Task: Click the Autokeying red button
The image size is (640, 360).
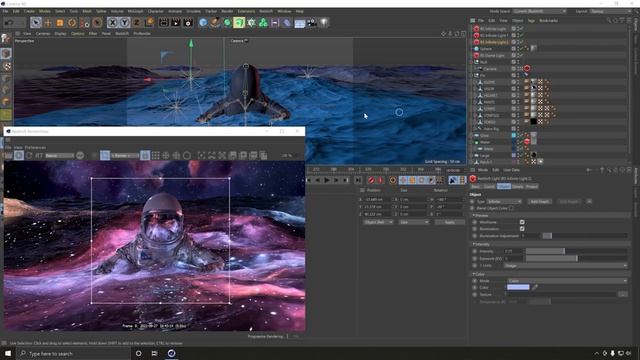Action: [x=381, y=180]
